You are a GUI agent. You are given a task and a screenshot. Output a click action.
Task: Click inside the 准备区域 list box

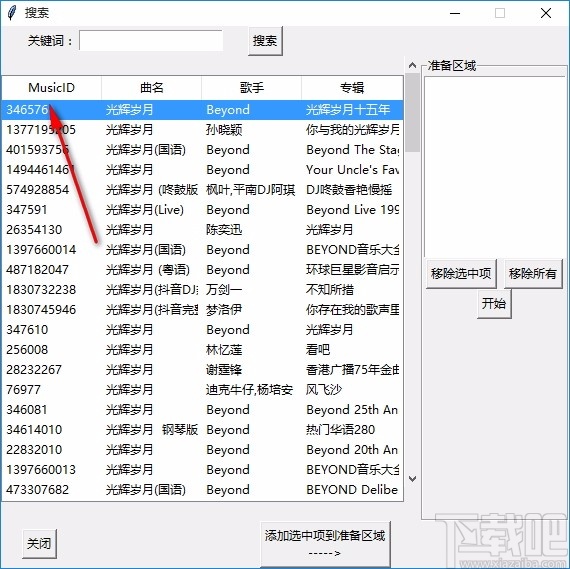(494, 167)
